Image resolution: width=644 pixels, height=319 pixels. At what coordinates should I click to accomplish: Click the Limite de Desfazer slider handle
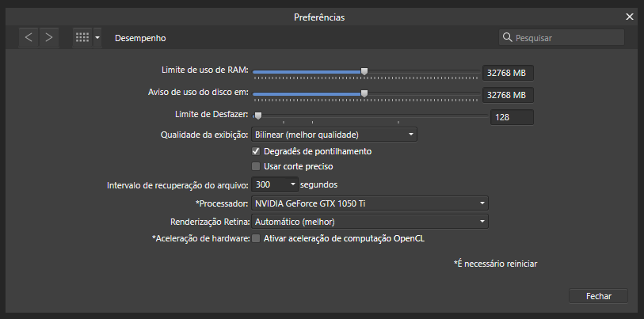(x=258, y=116)
